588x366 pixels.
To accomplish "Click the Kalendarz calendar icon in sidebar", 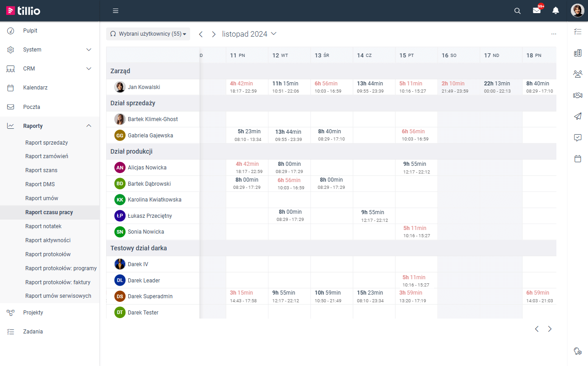I will [11, 88].
